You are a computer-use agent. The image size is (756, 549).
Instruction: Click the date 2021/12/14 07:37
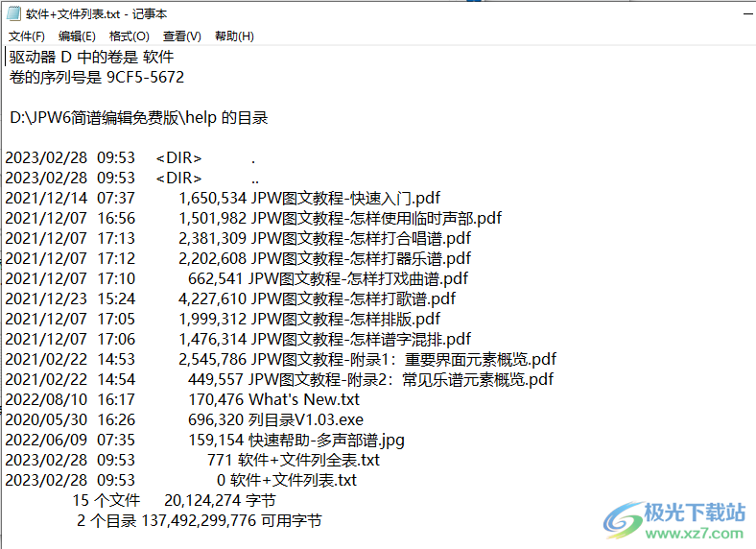70,199
